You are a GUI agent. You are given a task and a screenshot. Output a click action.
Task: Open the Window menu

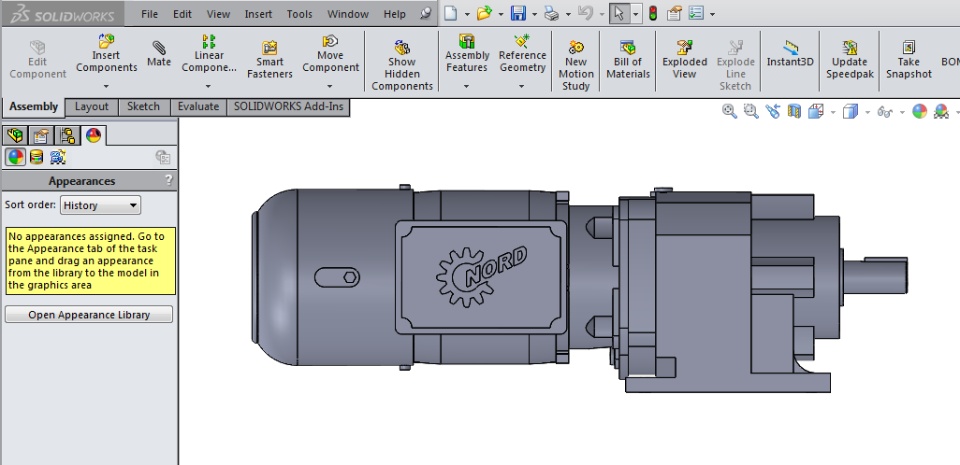click(348, 14)
